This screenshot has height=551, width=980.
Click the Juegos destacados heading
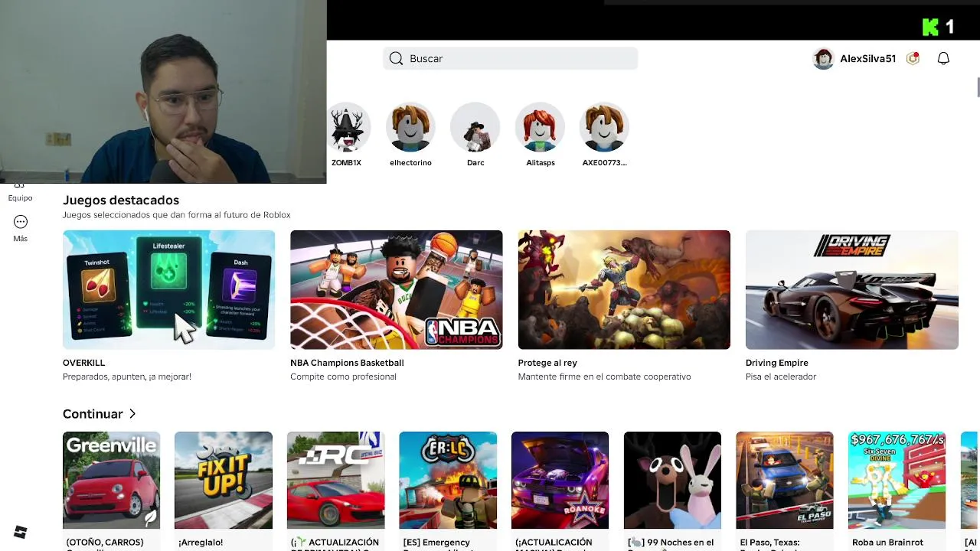[x=121, y=201]
